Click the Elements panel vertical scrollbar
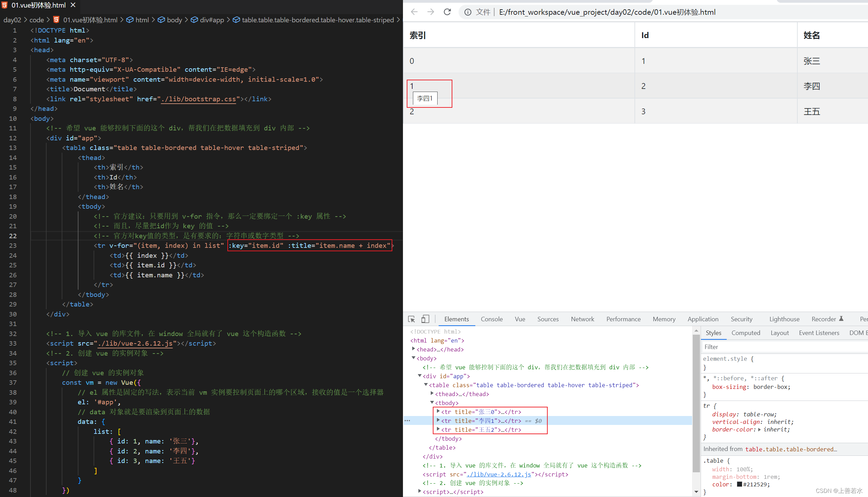The image size is (868, 497). click(696, 403)
